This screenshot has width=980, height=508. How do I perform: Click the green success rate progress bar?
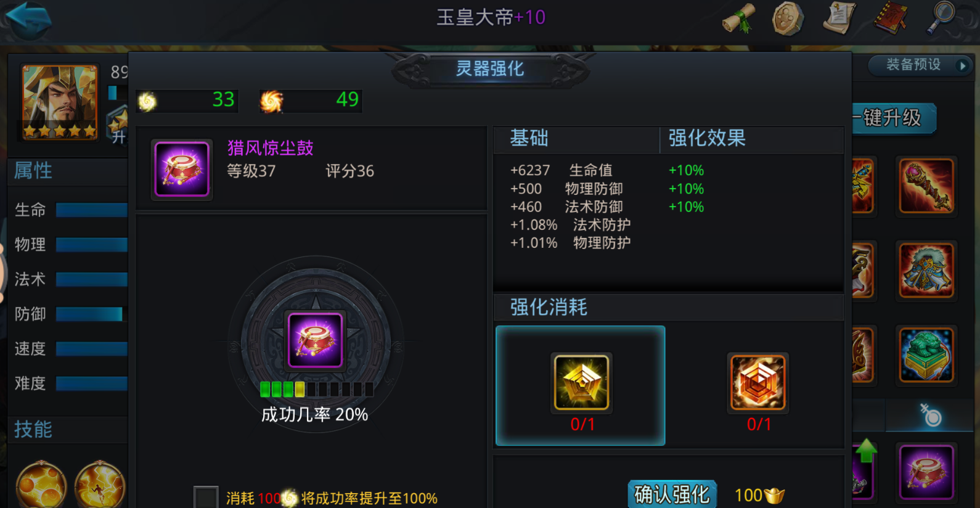(316, 389)
